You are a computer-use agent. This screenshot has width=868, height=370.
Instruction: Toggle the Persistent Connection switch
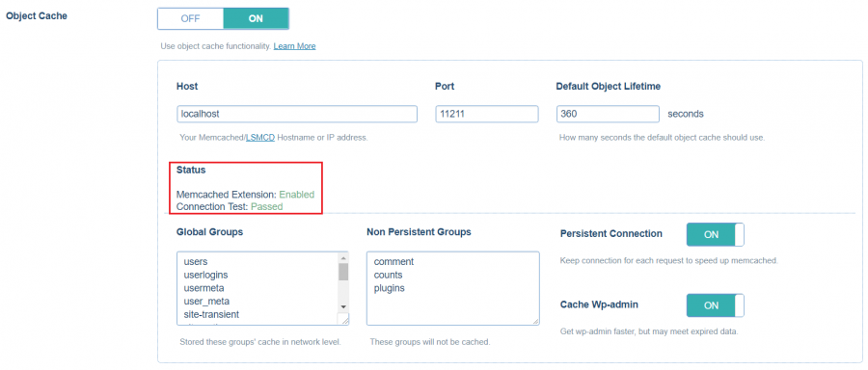(x=716, y=234)
